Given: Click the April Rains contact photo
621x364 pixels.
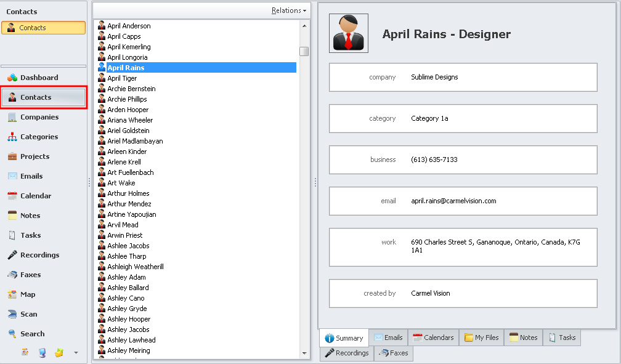Looking at the screenshot, I should [x=349, y=33].
